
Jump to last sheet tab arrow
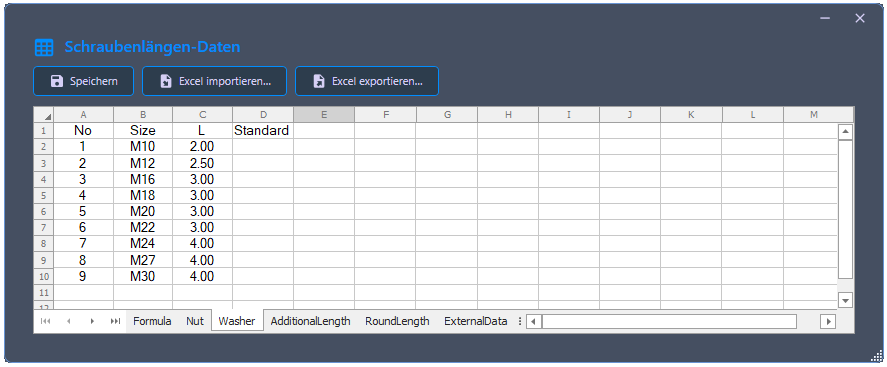coord(115,321)
